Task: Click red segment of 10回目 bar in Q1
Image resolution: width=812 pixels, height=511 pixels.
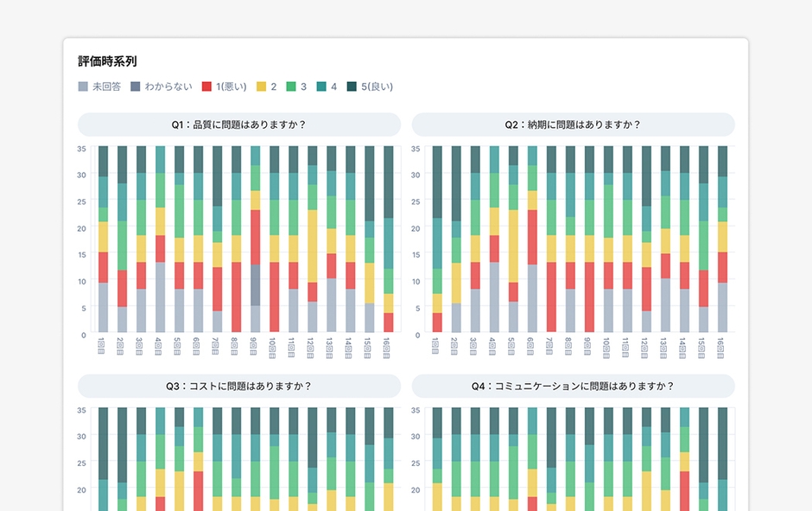Action: click(275, 297)
